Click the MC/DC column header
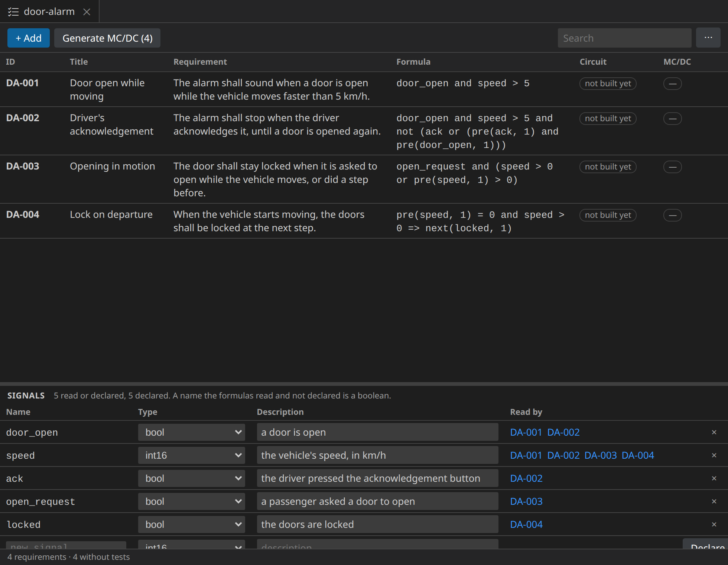This screenshot has height=565, width=728. 677,62
